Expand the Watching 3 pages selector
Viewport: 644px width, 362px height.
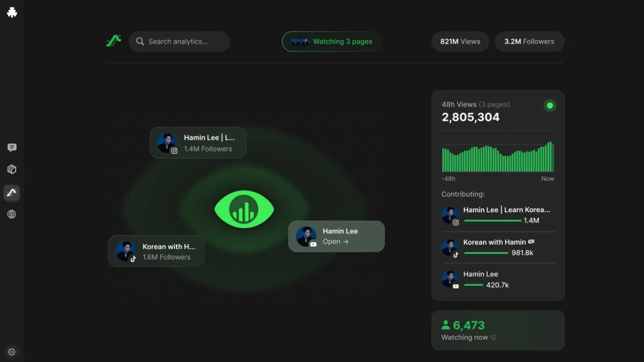coord(331,41)
